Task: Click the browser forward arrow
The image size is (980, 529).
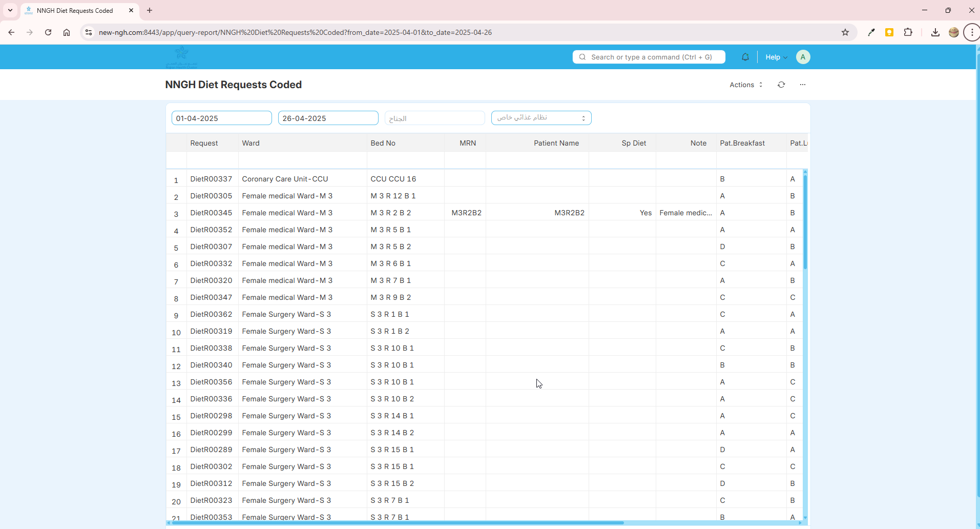Action: click(30, 32)
